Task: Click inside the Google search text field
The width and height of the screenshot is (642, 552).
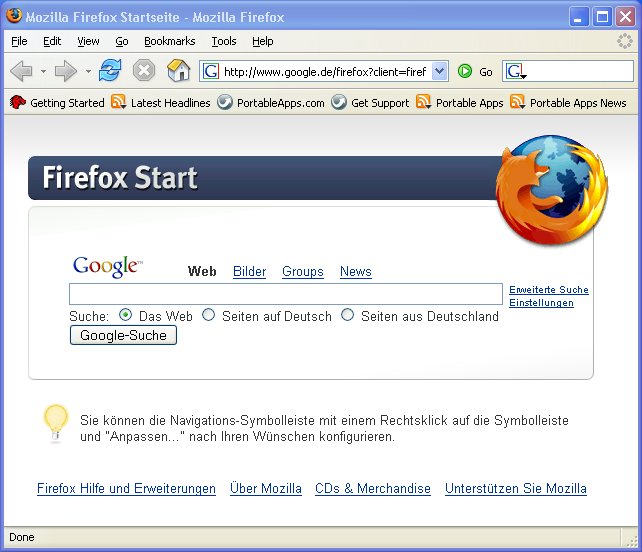Action: pyautogui.click(x=286, y=294)
